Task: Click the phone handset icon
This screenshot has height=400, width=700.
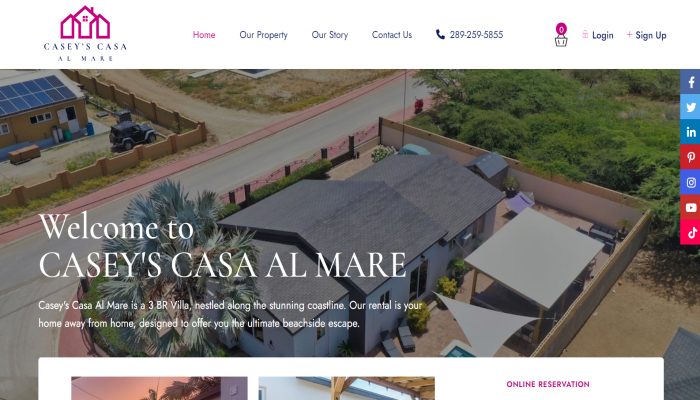Action: [440, 34]
